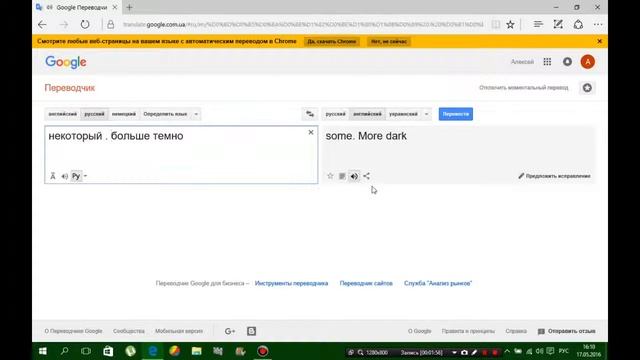This screenshot has height=360, width=640.
Task: Expand the source language list arrow
Action: pos(196,114)
